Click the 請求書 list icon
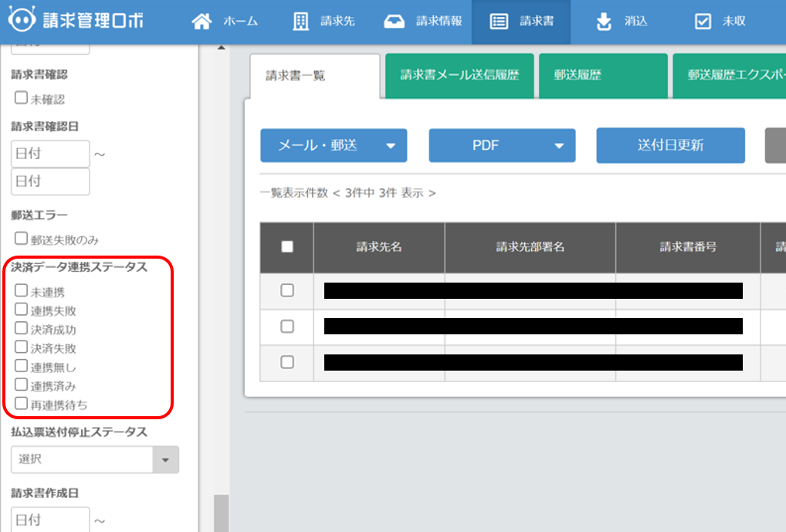Screen dimensions: 786x532 coord(499,22)
